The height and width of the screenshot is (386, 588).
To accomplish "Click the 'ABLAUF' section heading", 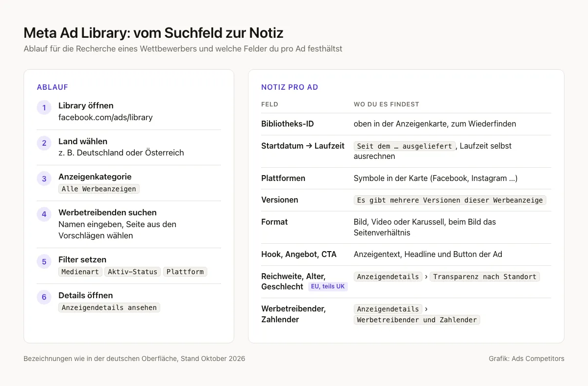I will [x=52, y=87].
